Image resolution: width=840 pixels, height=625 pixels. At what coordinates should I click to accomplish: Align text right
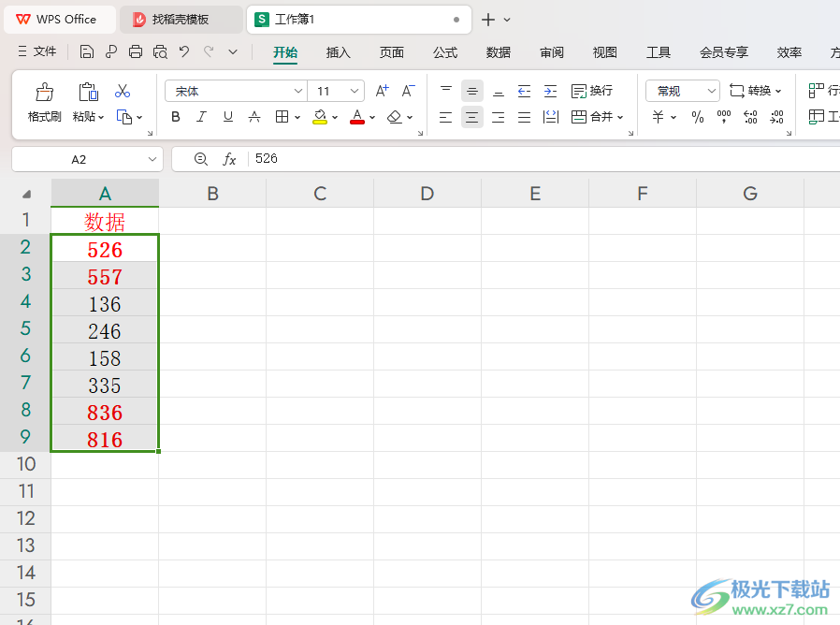tap(499, 117)
